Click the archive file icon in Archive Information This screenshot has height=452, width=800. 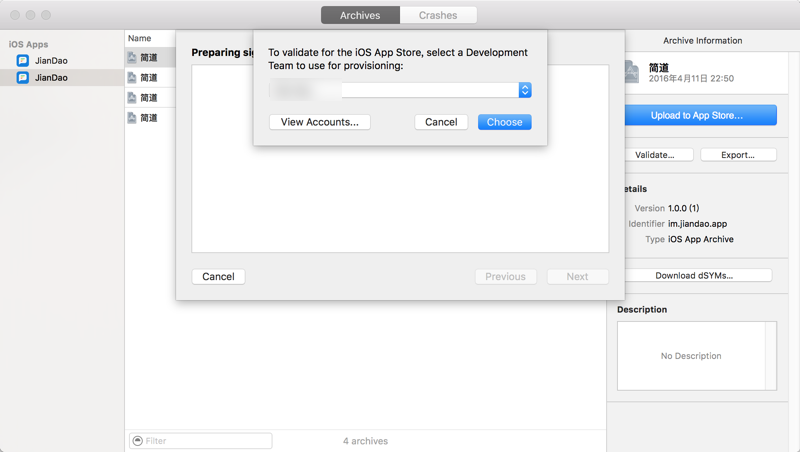pos(632,72)
